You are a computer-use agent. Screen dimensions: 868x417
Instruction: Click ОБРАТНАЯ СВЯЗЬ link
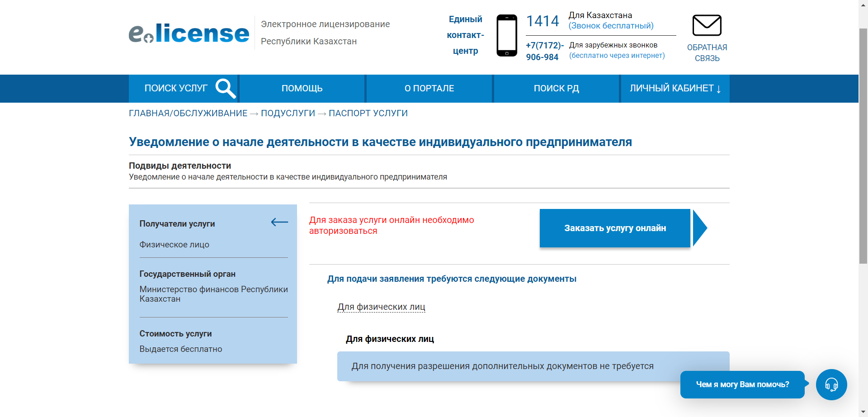tap(707, 53)
